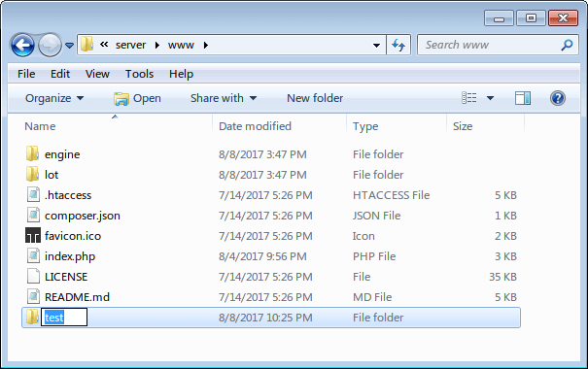Click inside the test rename box

click(x=64, y=317)
